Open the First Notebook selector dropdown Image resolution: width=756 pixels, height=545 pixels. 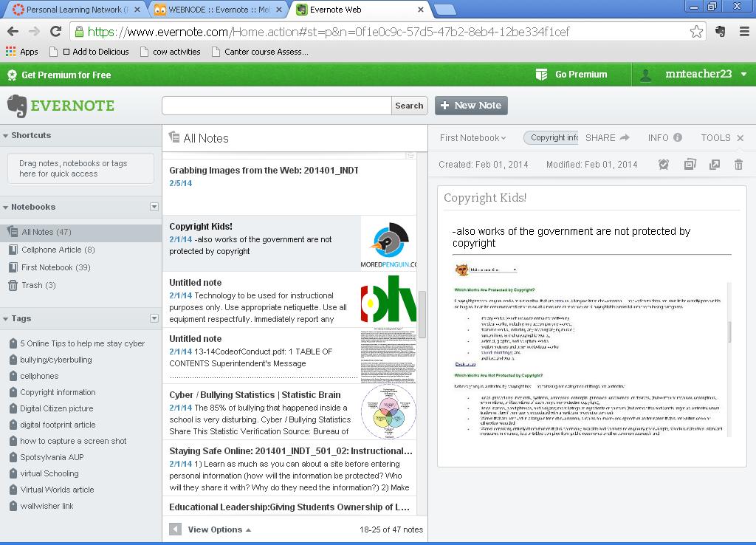pyautogui.click(x=473, y=138)
